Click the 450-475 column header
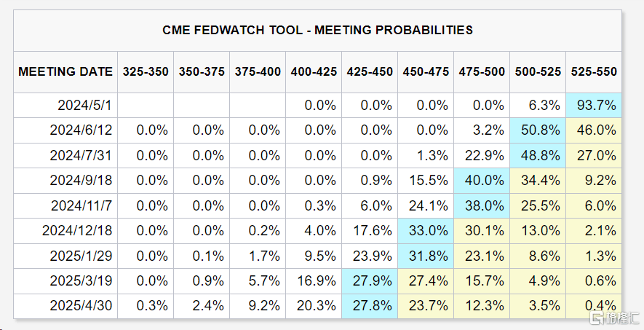The height and width of the screenshot is (330, 644). pyautogui.click(x=426, y=71)
